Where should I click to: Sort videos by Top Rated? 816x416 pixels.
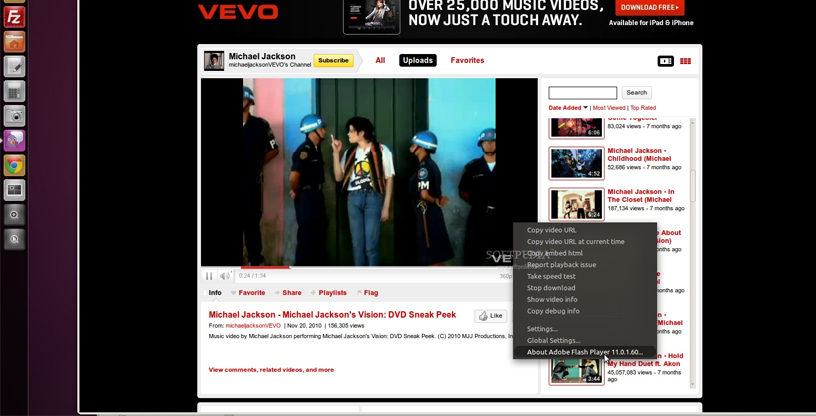point(643,108)
